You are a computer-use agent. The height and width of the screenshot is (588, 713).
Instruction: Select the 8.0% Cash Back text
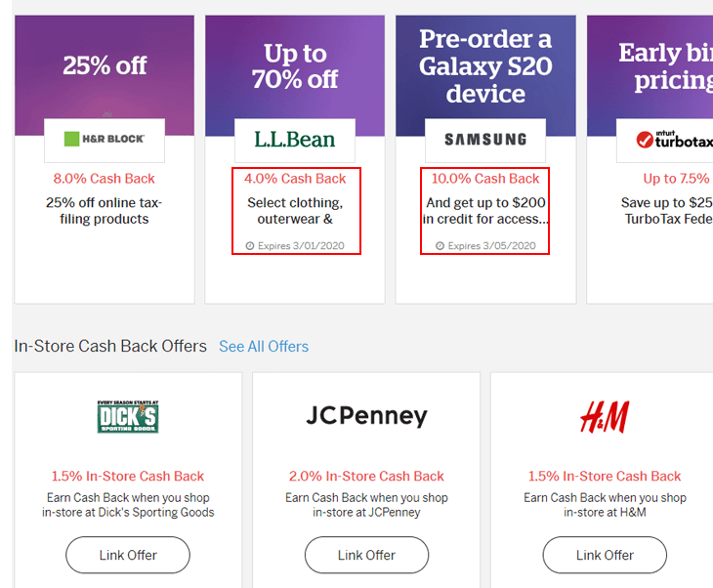(105, 179)
